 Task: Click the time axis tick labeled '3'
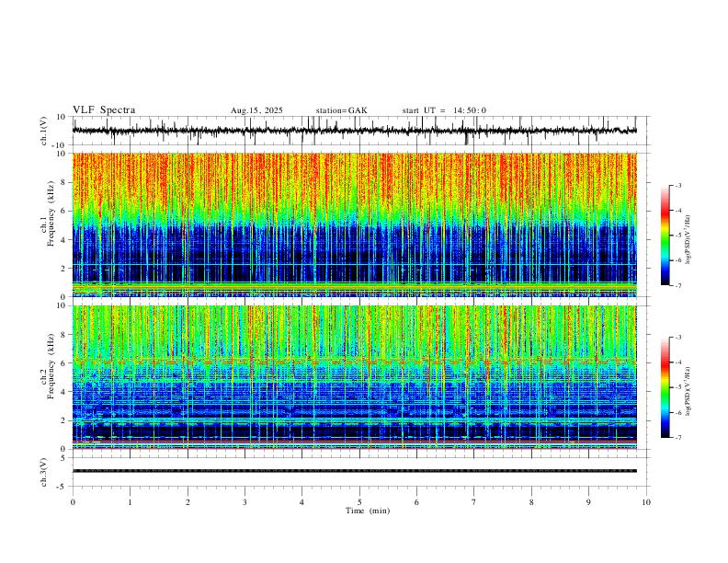pos(245,502)
